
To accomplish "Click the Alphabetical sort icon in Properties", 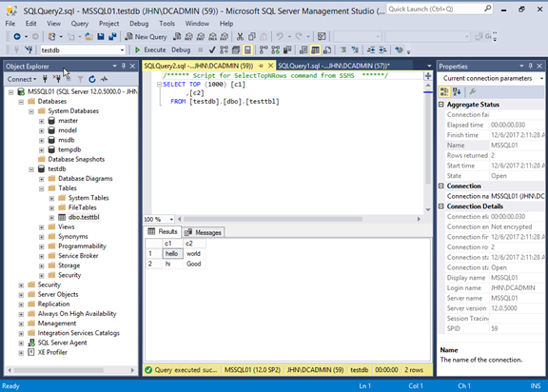I will click(x=457, y=92).
